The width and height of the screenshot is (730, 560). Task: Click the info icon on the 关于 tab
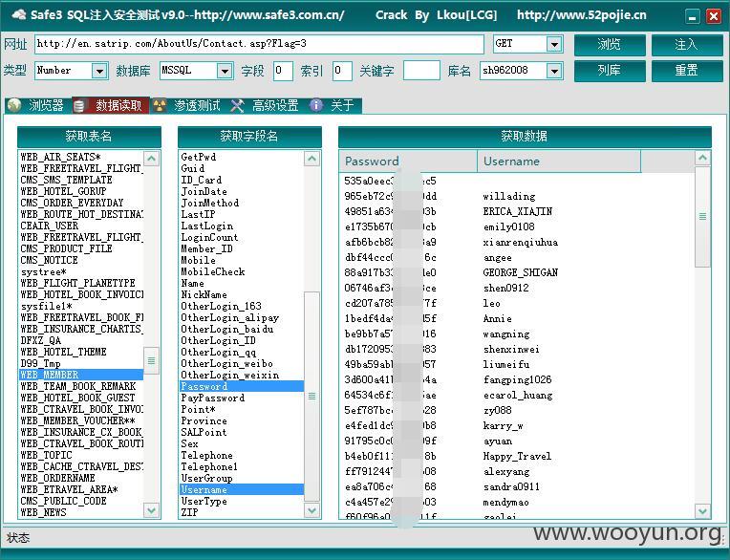(316, 105)
